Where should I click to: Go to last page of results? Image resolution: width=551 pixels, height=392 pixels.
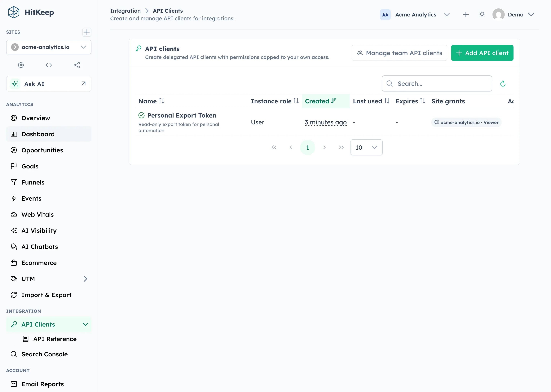pyautogui.click(x=341, y=147)
